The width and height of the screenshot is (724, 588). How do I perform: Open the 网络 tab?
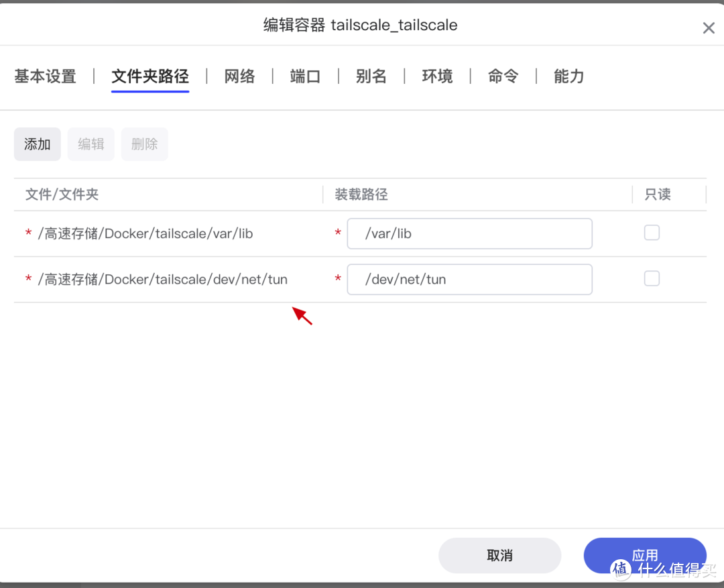[x=239, y=76]
